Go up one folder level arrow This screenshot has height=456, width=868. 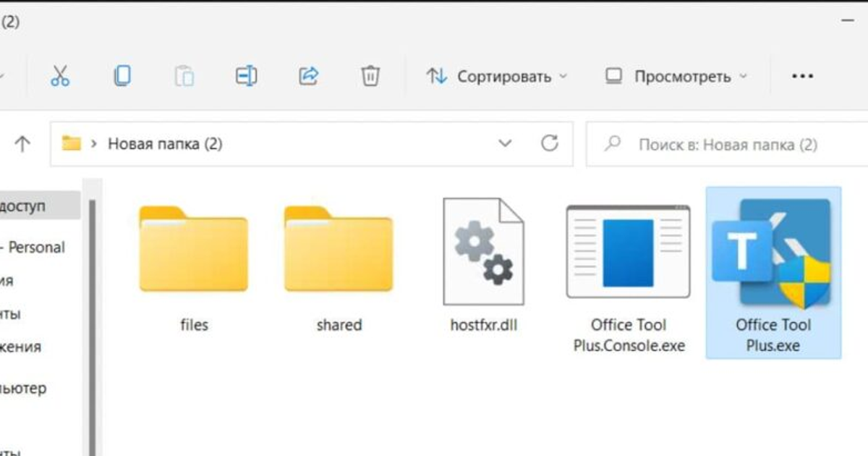coord(22,144)
